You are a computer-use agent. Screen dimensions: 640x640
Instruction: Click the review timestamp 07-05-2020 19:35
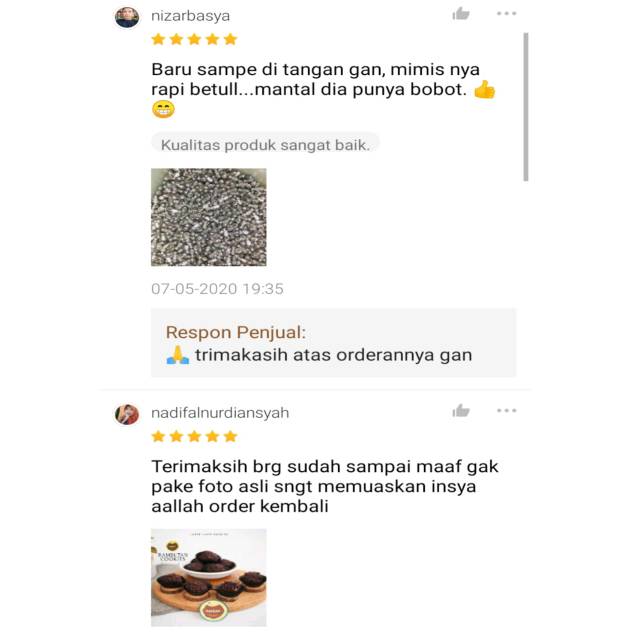point(217,289)
